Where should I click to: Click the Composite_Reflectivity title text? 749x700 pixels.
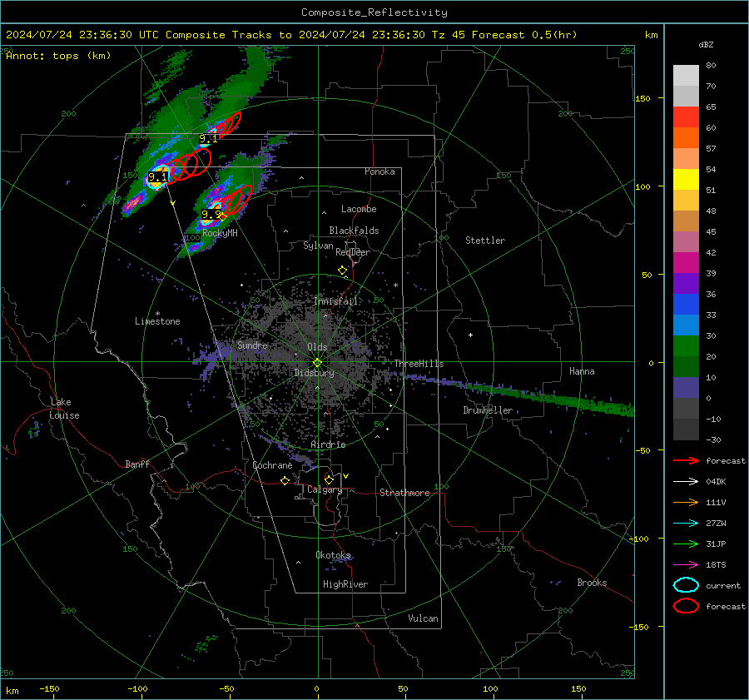click(x=374, y=12)
